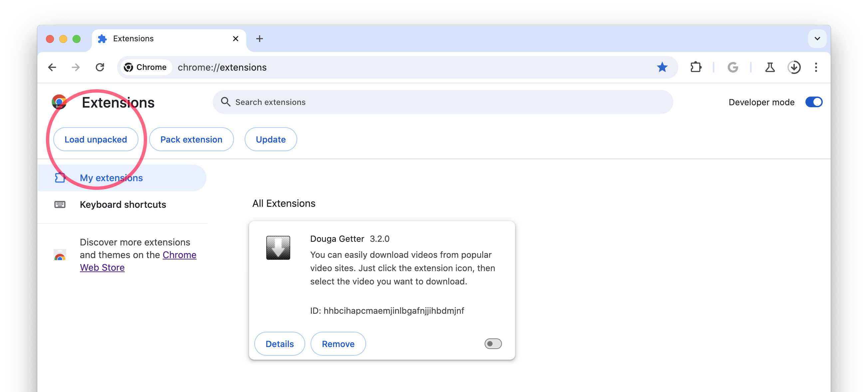Click the forward navigation arrow

tap(76, 67)
